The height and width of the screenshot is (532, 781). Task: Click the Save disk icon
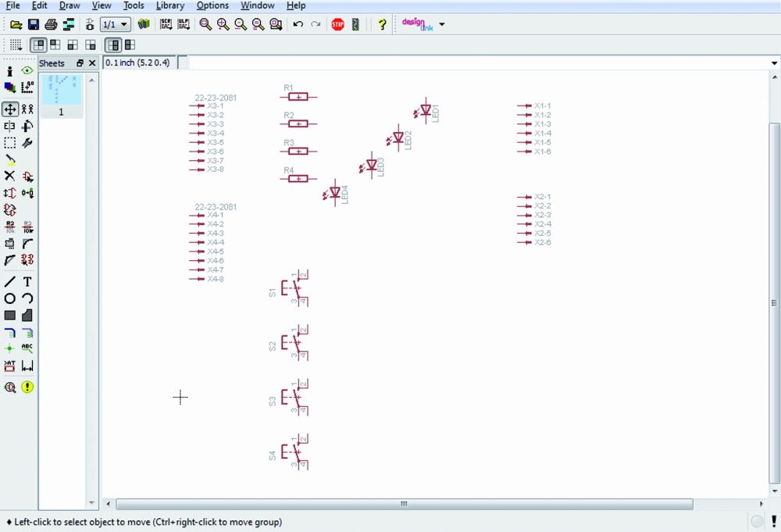[34, 25]
